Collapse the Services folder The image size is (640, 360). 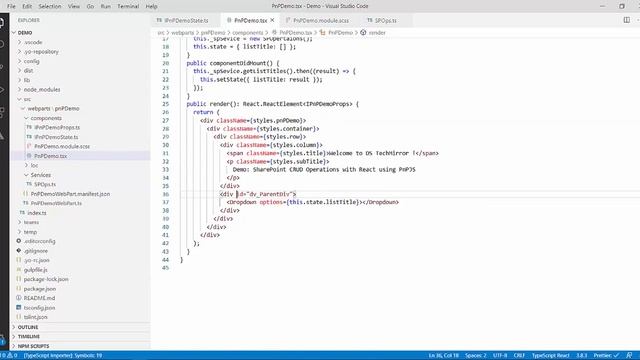click(x=40, y=175)
